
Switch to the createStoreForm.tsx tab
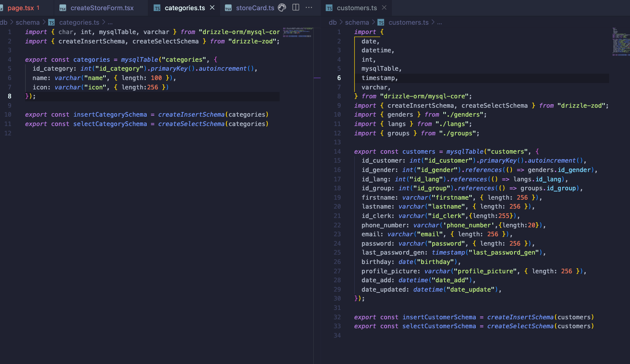103,7
